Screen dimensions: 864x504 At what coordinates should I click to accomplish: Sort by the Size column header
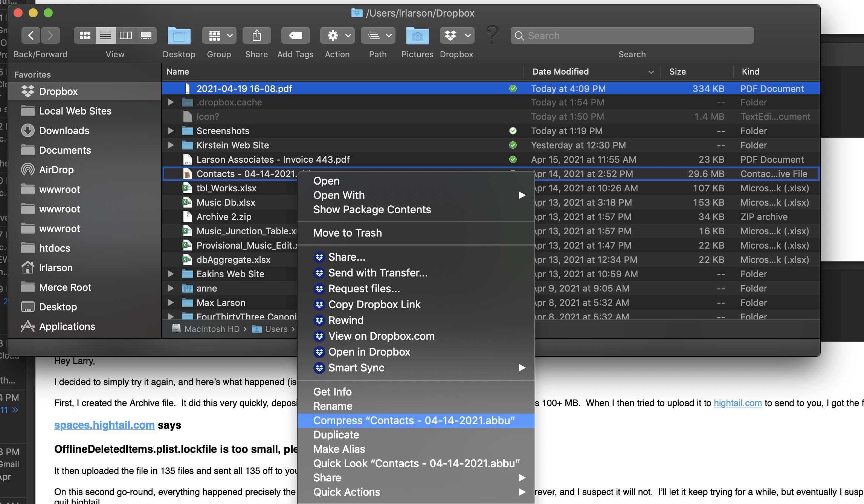pyautogui.click(x=697, y=72)
